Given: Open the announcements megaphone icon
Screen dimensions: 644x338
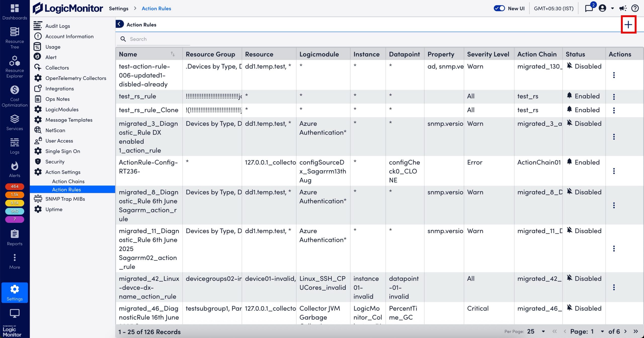Looking at the screenshot, I should (623, 9).
